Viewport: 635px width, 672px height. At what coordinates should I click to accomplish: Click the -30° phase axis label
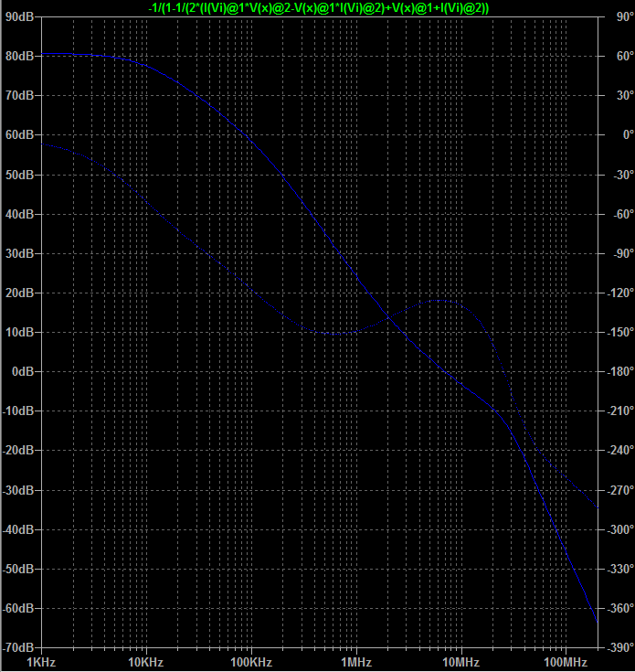pos(623,175)
